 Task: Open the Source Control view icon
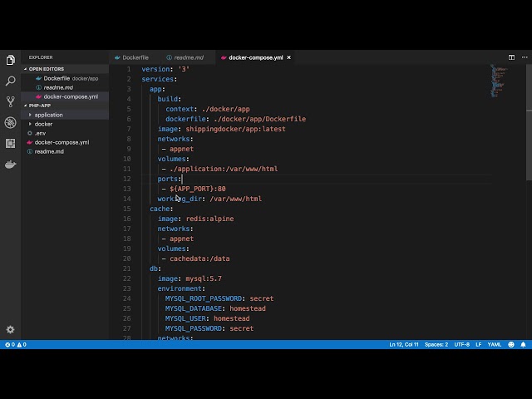click(x=11, y=101)
